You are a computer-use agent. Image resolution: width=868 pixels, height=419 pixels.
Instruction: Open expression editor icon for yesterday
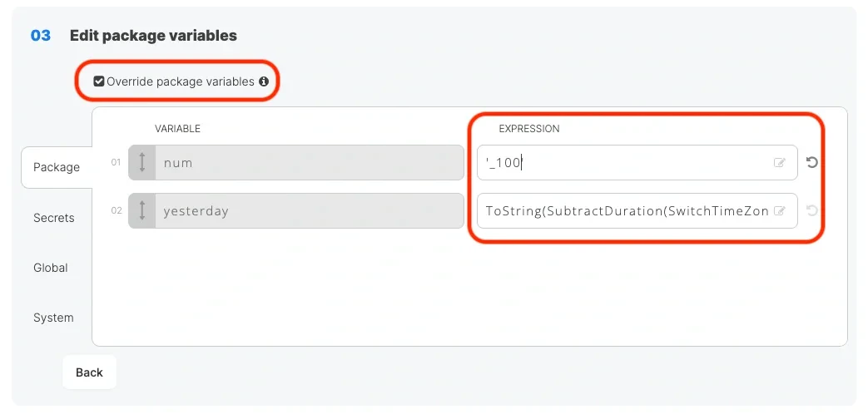click(x=780, y=211)
